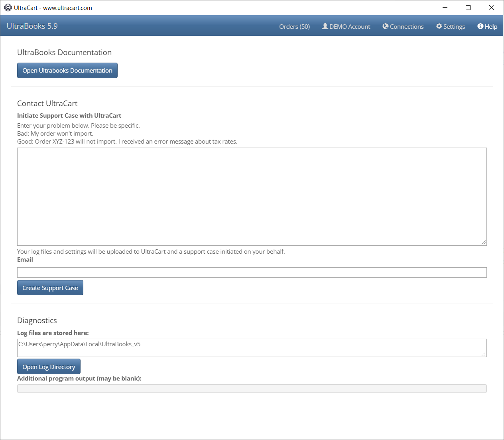Open the log directory
The height and width of the screenshot is (440, 504).
[x=49, y=367]
